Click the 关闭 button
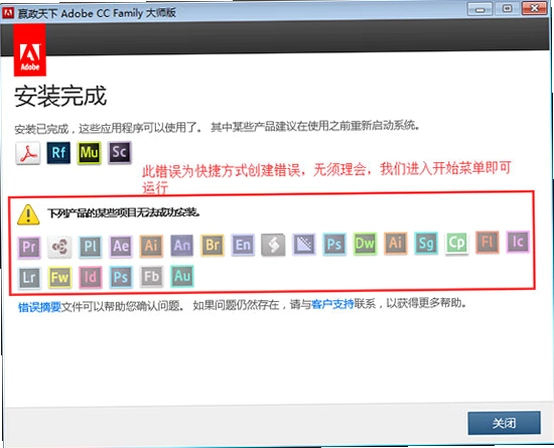 point(504,423)
